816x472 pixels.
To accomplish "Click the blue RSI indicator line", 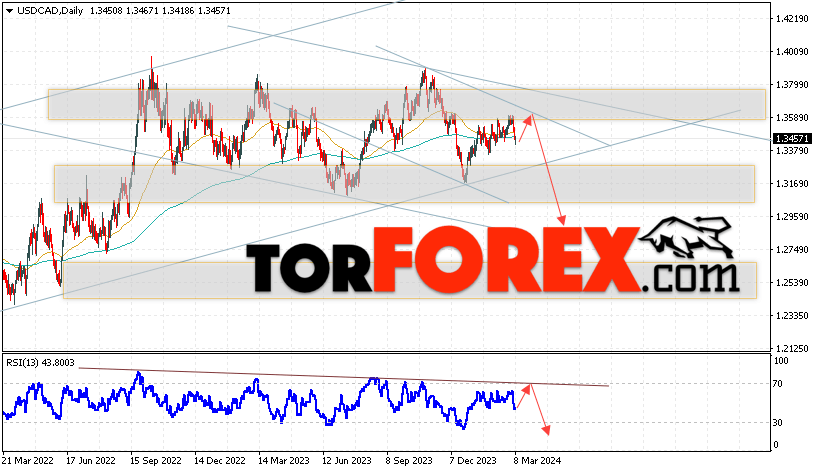I will click(259, 401).
